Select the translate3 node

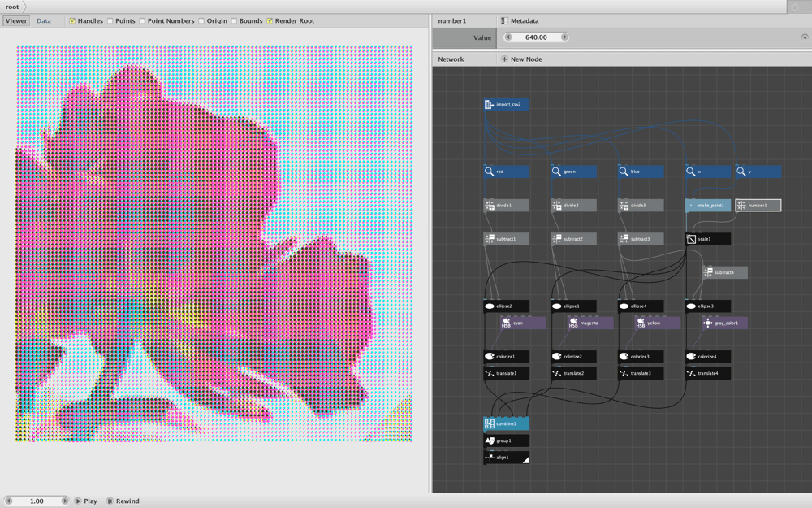pos(641,373)
